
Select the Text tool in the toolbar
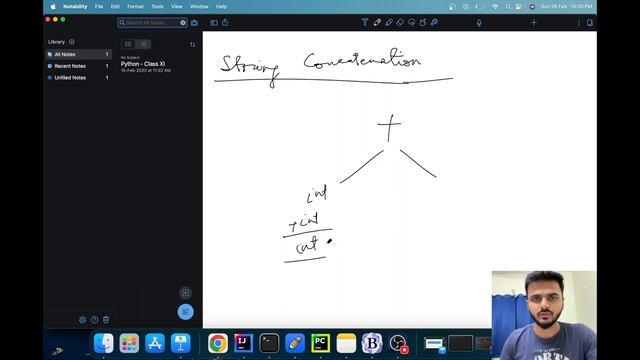(x=365, y=22)
